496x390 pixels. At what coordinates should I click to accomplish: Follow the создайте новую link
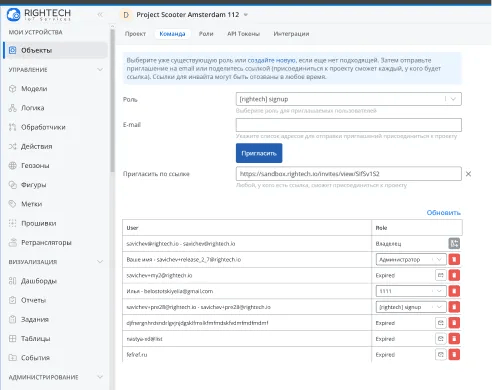(x=271, y=60)
